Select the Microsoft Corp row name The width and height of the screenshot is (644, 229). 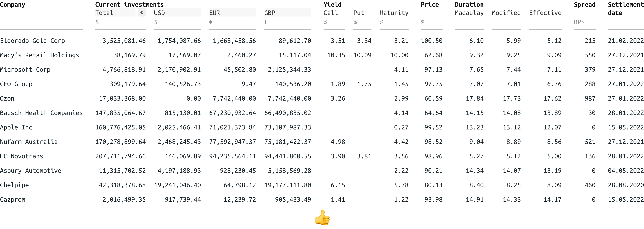(25, 70)
